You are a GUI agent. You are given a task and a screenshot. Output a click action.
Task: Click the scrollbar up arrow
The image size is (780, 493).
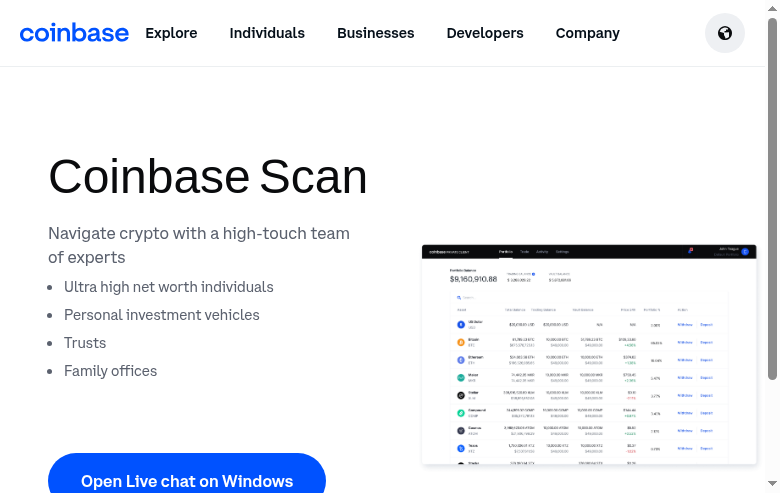click(x=772, y=8)
